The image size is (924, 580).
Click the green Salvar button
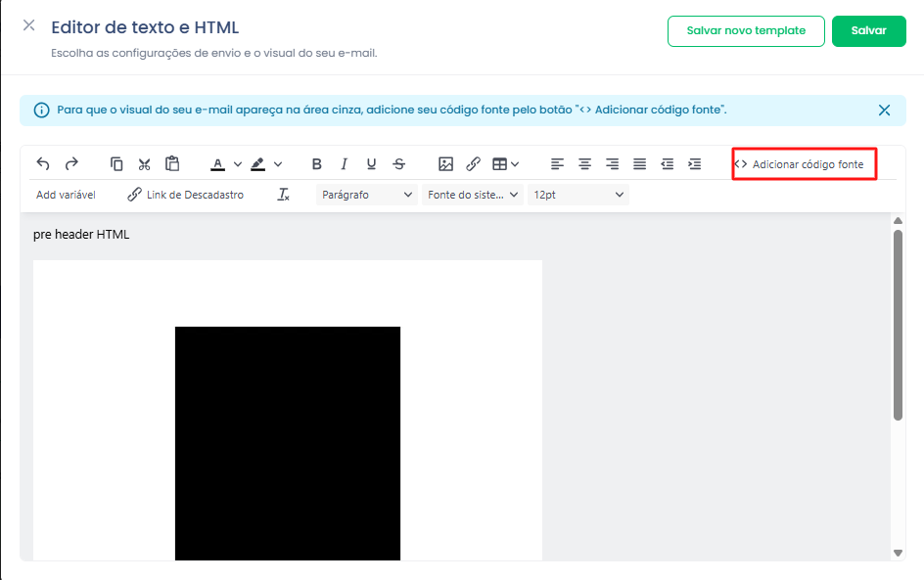868,30
